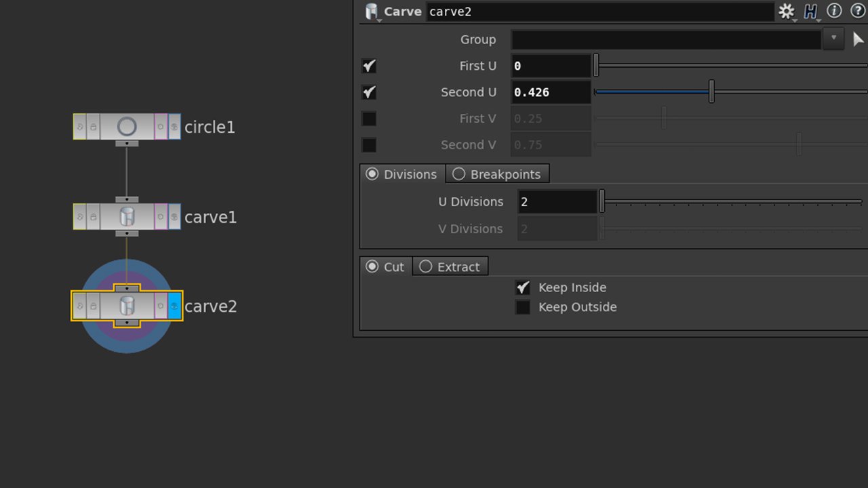Click the Second U parameter label

469,92
